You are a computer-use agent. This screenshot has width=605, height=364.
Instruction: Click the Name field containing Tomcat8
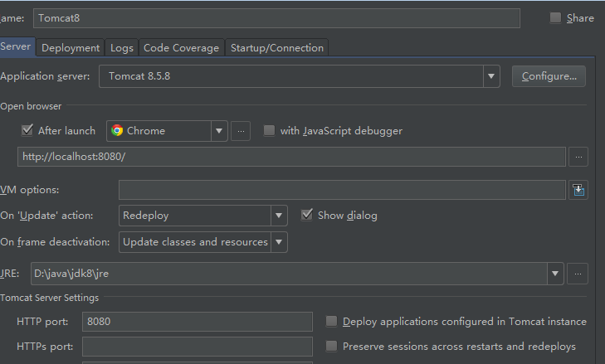coord(276,18)
